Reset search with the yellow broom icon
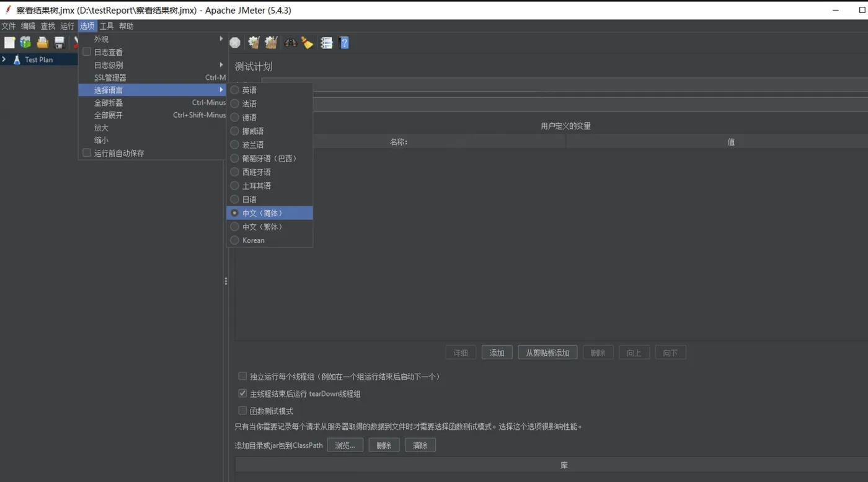Screen dimensions: 868x482 308,43
